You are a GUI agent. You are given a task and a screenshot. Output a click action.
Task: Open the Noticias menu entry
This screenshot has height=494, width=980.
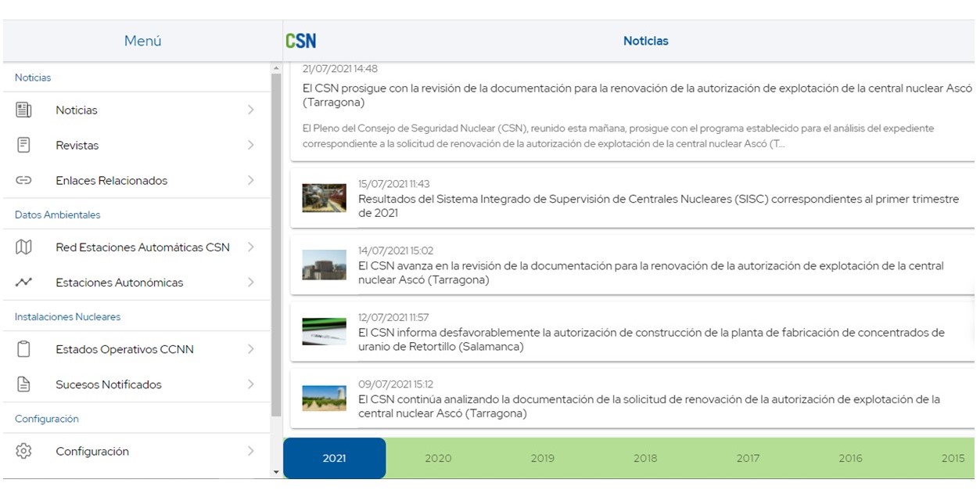pyautogui.click(x=136, y=110)
